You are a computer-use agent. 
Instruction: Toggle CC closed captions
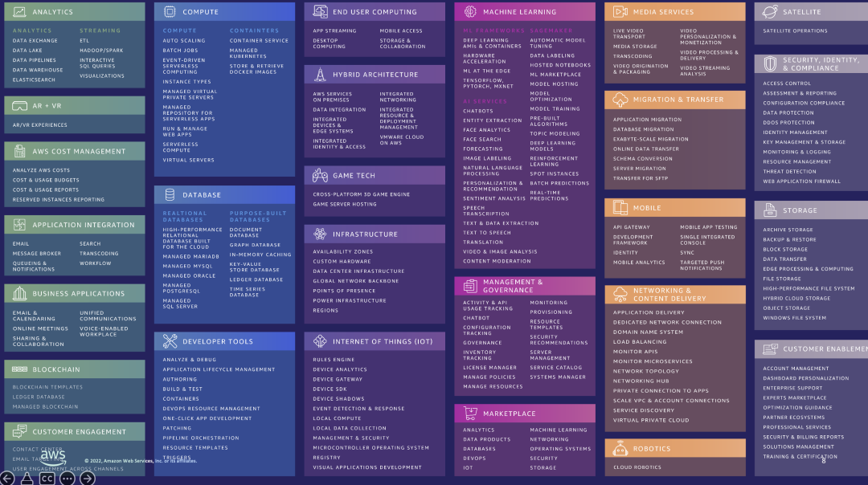[47, 479]
